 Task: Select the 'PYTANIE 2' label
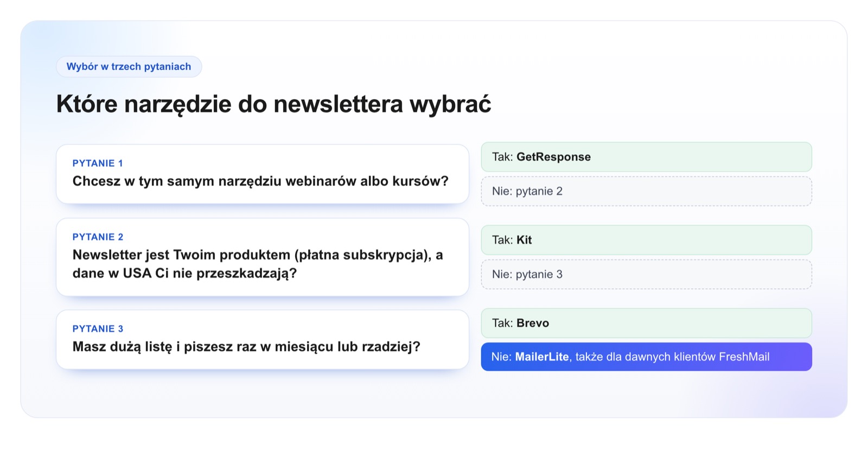click(98, 237)
